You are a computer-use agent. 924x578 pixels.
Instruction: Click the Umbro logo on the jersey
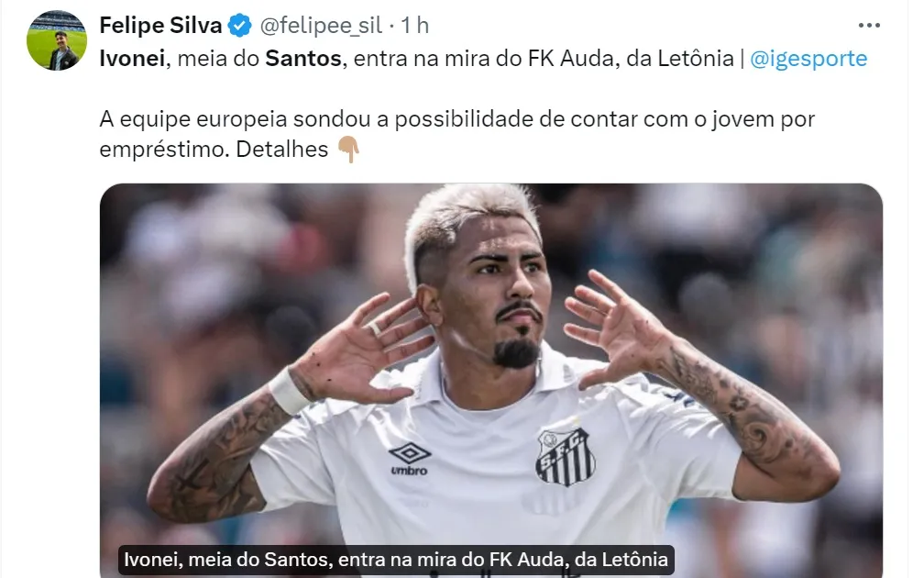(x=410, y=460)
